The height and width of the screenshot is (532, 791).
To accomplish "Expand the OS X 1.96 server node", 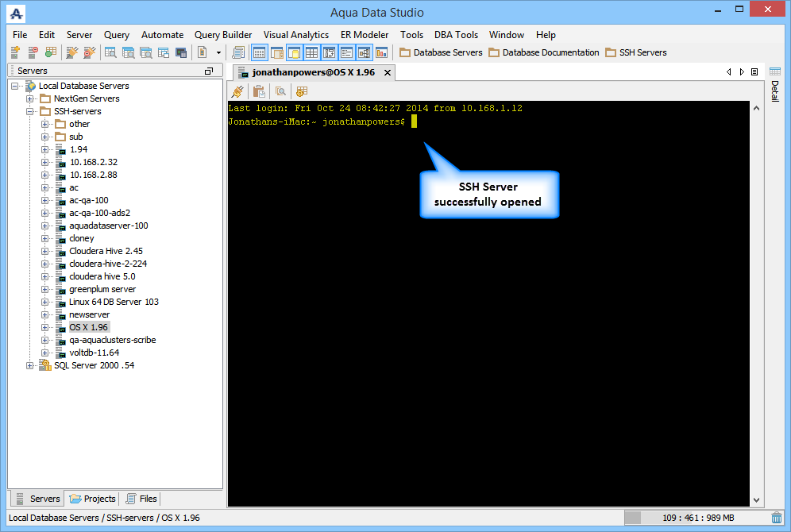I will click(45, 327).
